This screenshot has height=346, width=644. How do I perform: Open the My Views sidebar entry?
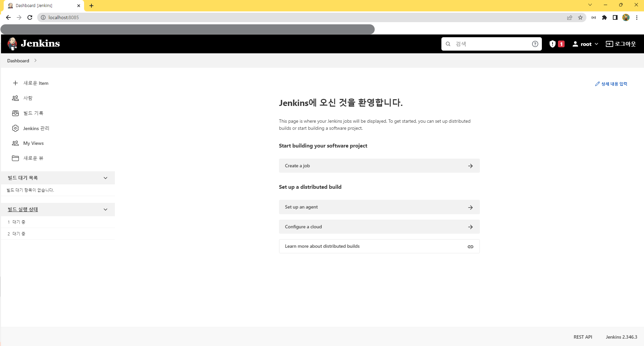(33, 143)
